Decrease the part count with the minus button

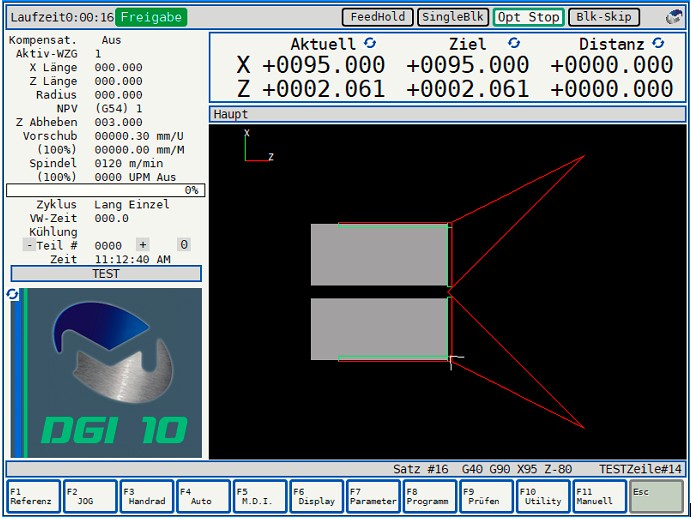(29, 245)
